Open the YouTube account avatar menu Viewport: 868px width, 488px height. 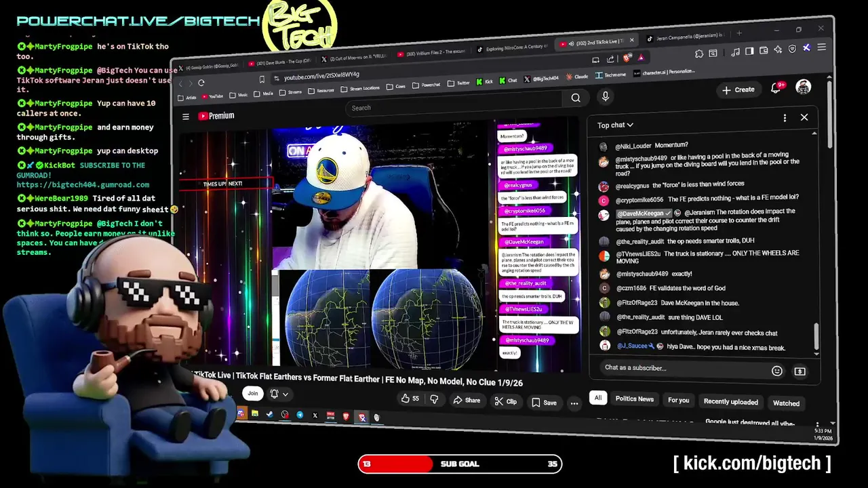[804, 87]
